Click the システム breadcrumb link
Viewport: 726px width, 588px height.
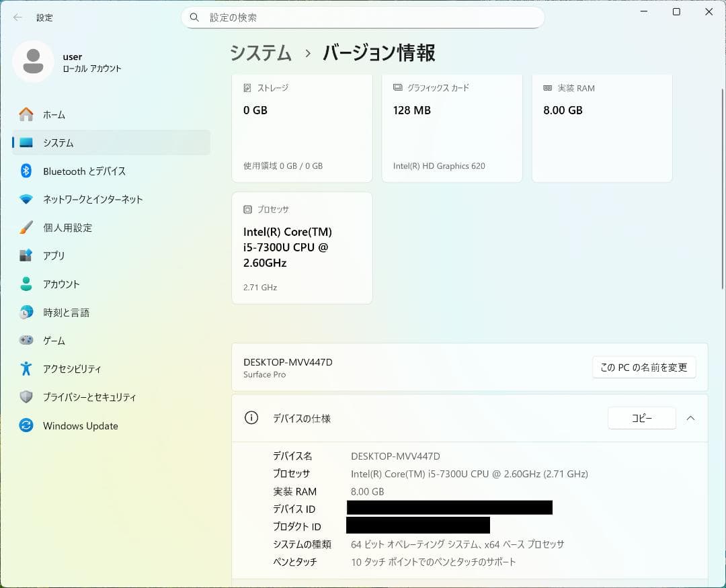(x=260, y=53)
